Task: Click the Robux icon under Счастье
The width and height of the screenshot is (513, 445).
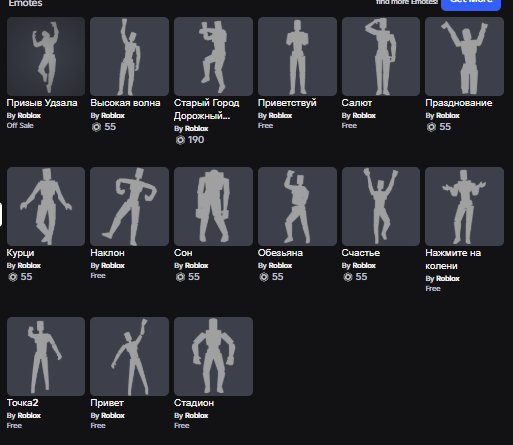Action: [x=348, y=277]
